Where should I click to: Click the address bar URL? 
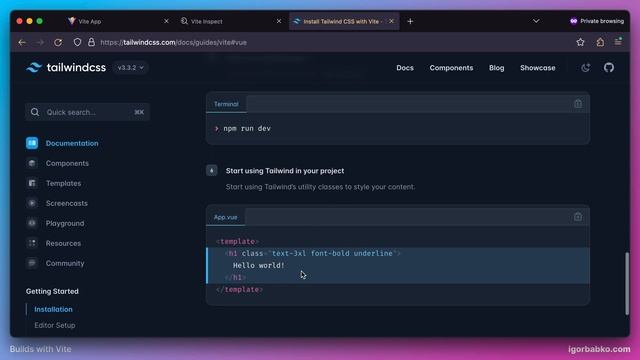point(173,42)
